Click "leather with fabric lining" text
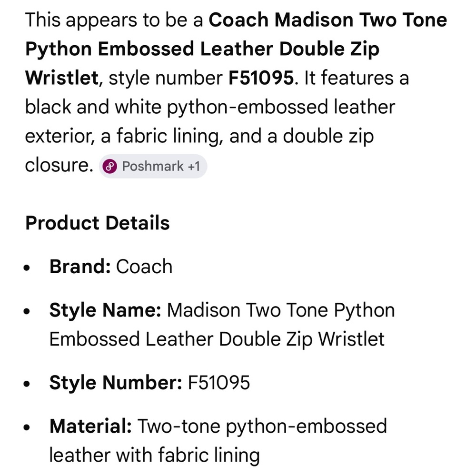Screen dimensions: 476x476 154,456
